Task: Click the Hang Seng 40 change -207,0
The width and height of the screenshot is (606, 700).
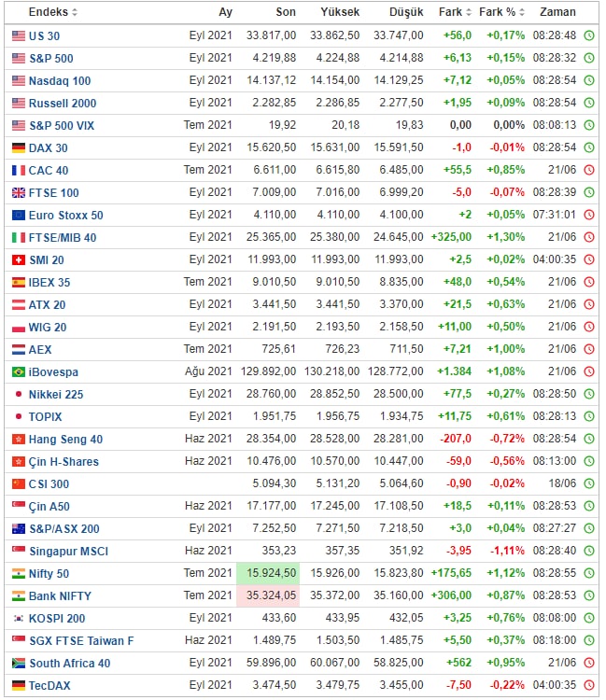Action: coord(456,439)
